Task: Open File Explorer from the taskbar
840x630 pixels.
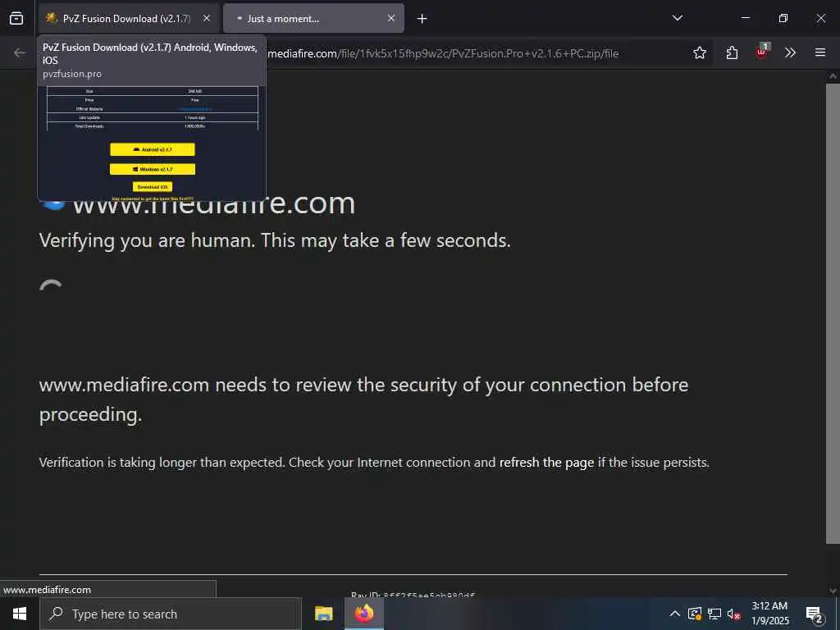Action: (x=323, y=614)
